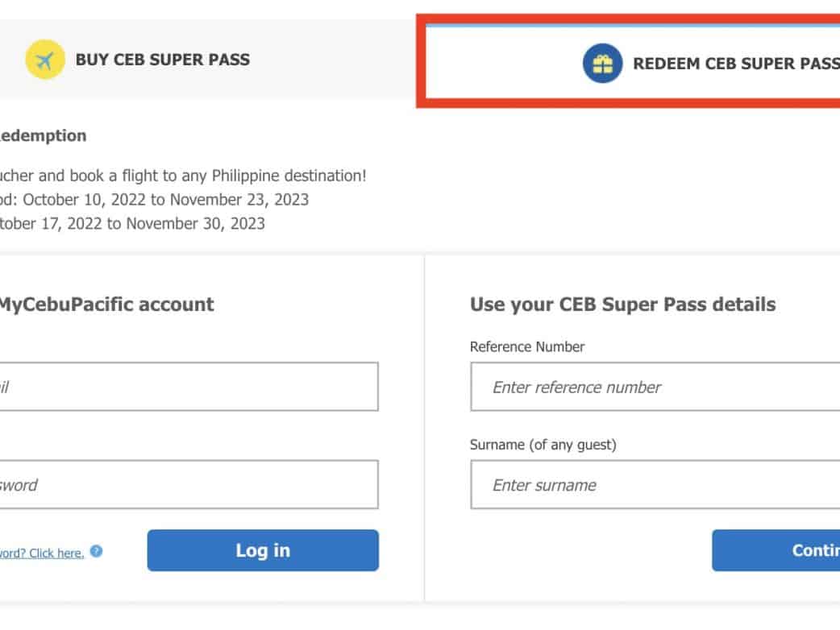Click the bold 'Redemption' heading text
Screen dimensions: 840x630
pos(43,135)
